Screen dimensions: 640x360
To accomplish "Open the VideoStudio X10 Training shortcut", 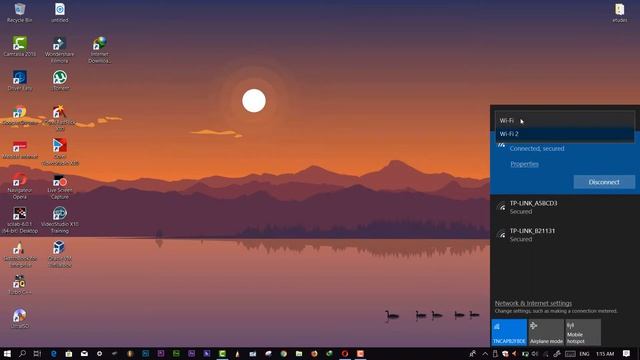I will click(60, 220).
